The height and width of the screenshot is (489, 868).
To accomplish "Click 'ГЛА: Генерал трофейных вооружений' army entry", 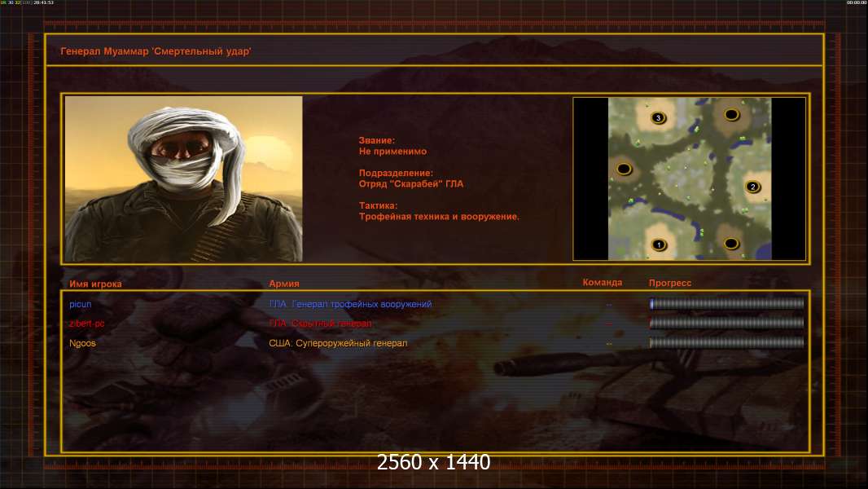I will [x=350, y=304].
